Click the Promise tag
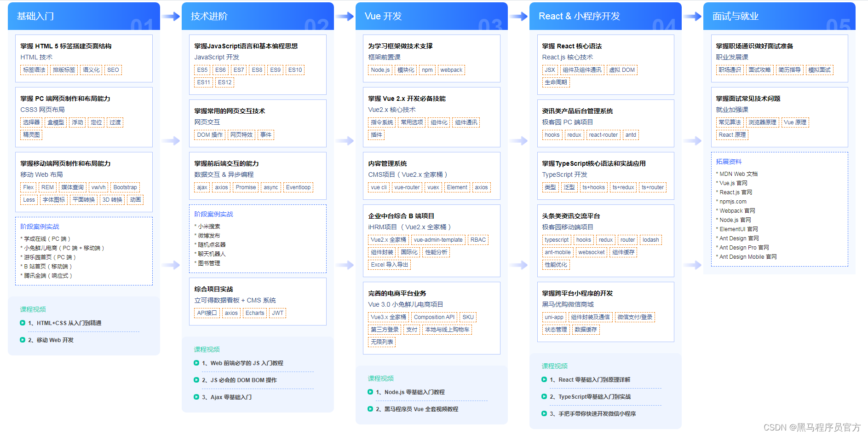 click(x=246, y=187)
